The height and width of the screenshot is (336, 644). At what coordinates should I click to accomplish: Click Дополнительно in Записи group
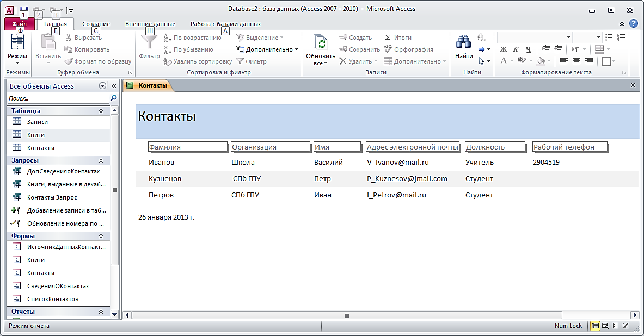pos(415,61)
